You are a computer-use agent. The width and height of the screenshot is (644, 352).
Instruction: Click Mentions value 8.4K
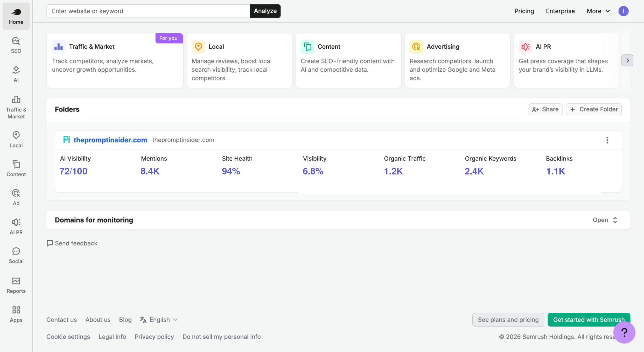tap(150, 171)
